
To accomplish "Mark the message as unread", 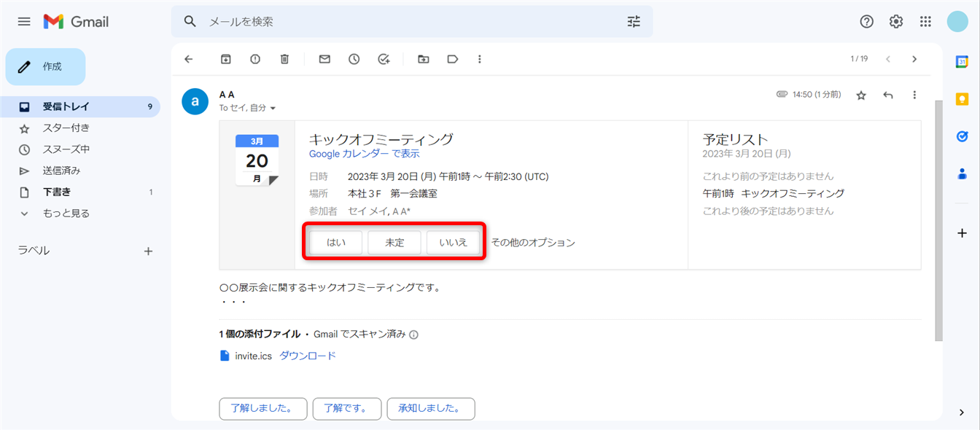I will click(x=324, y=59).
